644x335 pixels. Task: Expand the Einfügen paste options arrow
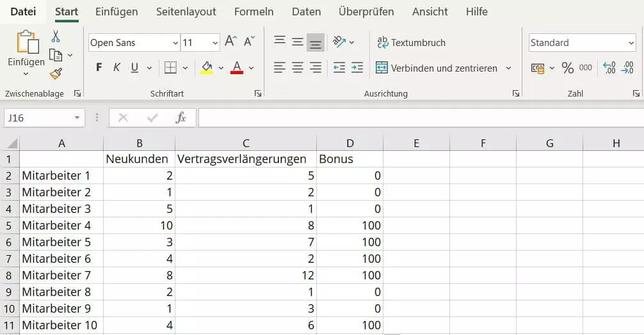(26, 74)
